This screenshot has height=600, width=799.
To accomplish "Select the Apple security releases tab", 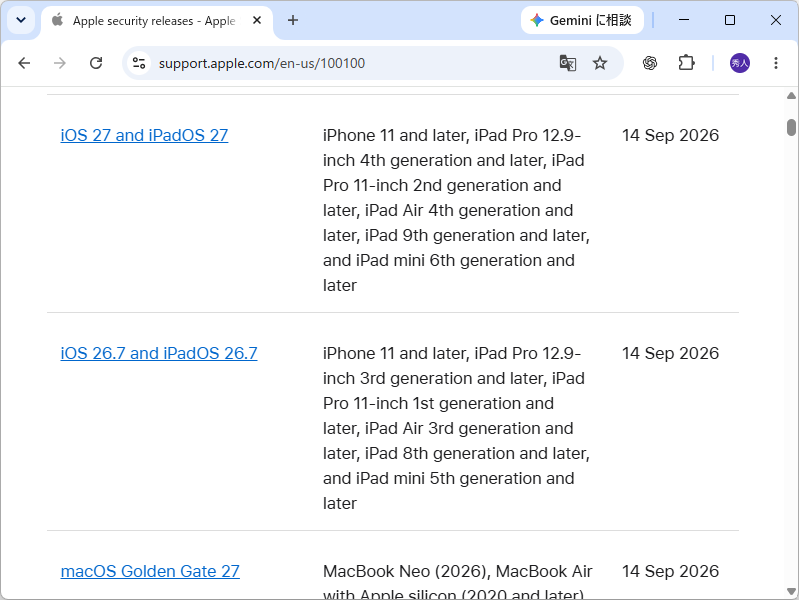I will click(x=157, y=21).
